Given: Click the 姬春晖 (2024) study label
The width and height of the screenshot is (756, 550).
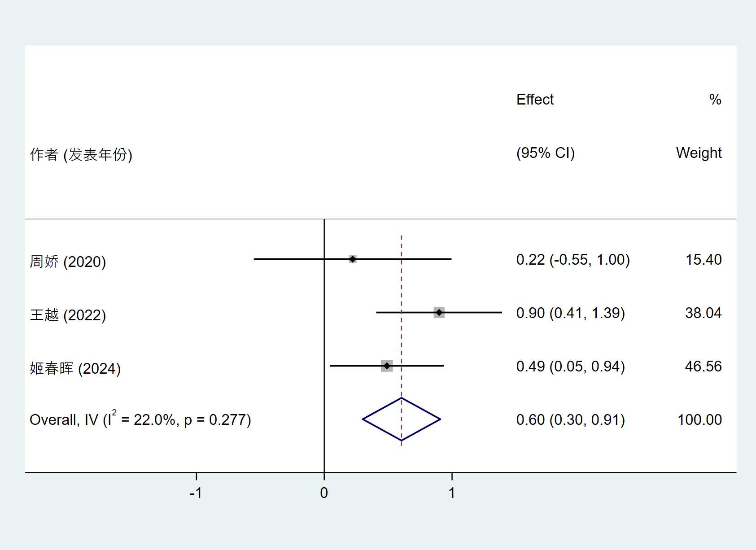Looking at the screenshot, I should pyautogui.click(x=75, y=368).
